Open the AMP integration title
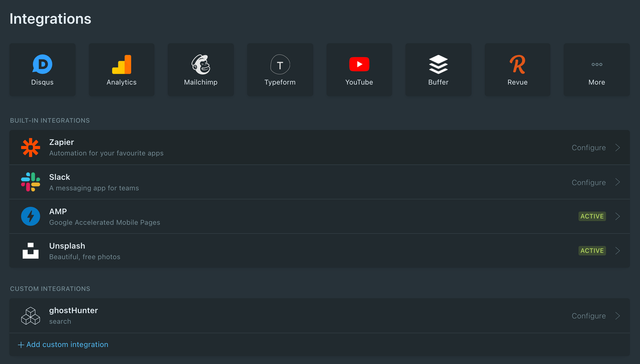The height and width of the screenshot is (364, 640). 58,211
